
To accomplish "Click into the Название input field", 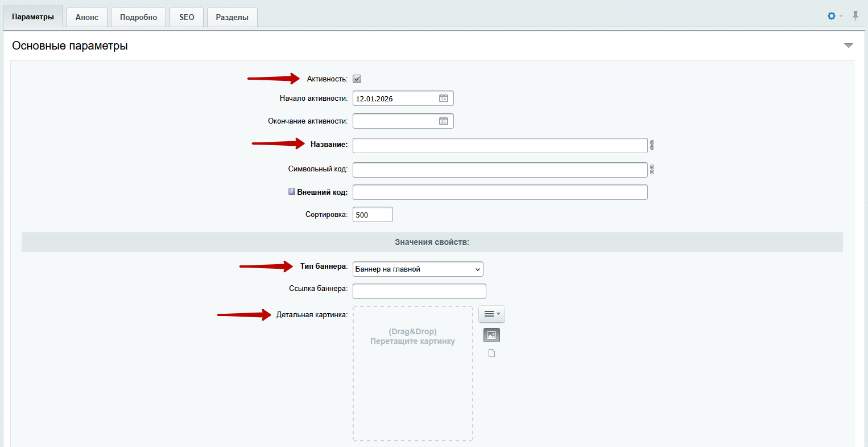I will [x=499, y=146].
